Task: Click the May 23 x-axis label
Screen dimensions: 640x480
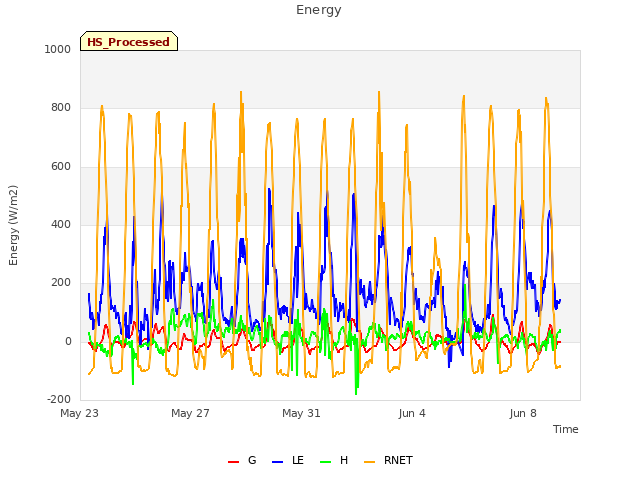Action: (80, 413)
